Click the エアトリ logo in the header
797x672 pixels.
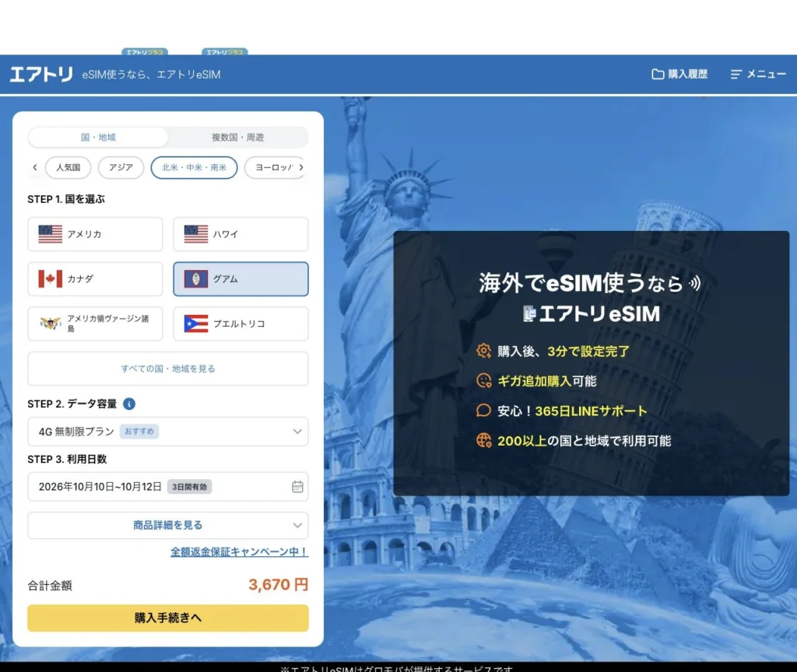(41, 74)
